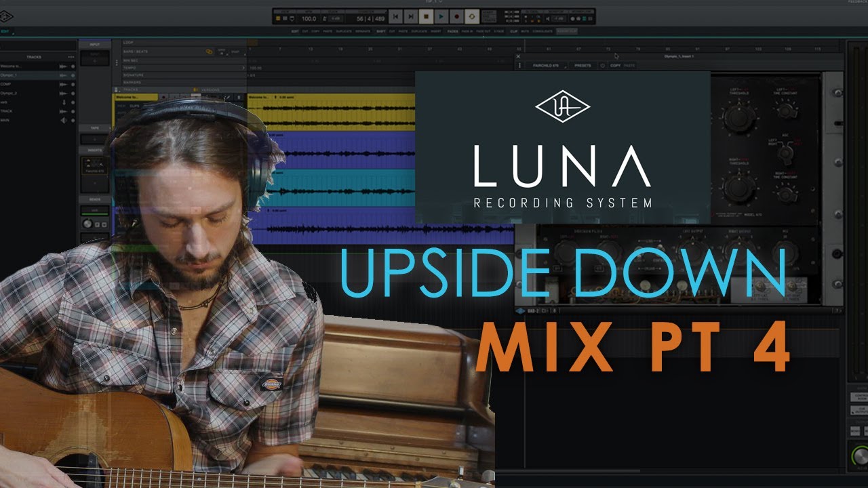868x488 pixels.
Task: Arm recording with the record button
Action: pos(456,16)
